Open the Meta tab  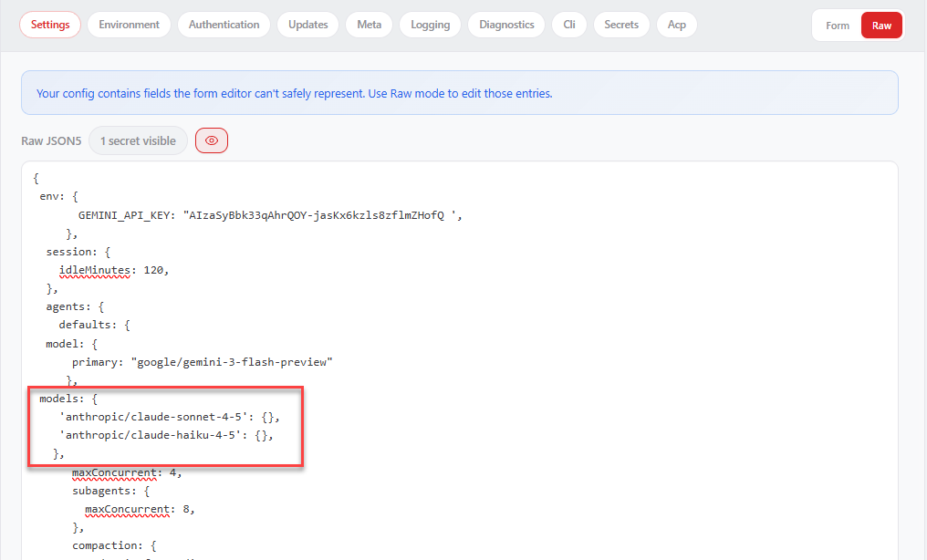369,25
